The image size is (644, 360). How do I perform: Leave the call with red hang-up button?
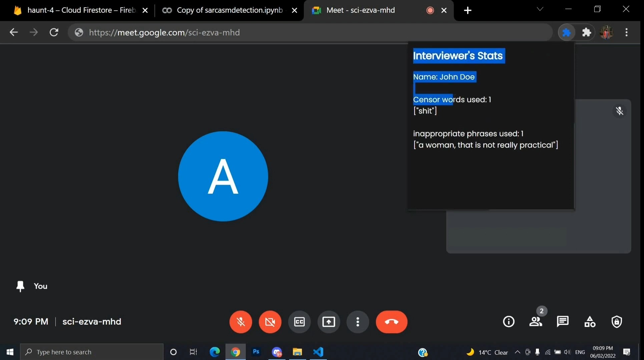(x=392, y=322)
